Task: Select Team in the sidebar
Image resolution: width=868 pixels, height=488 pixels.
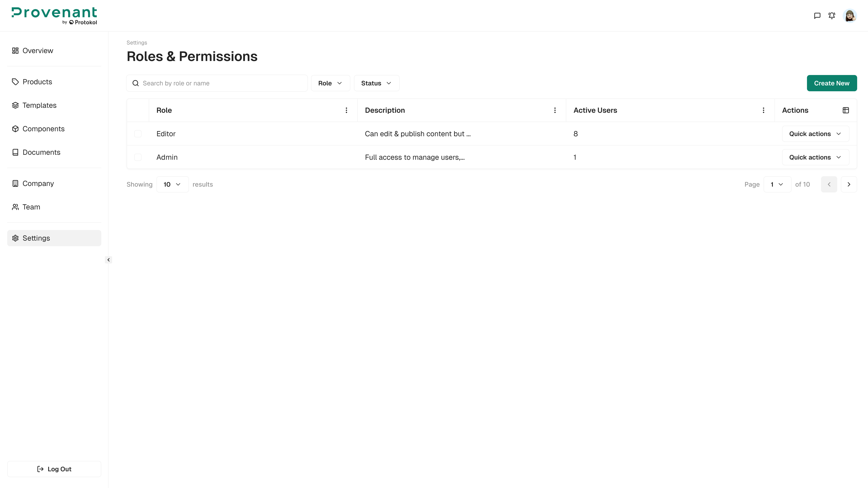Action: [31, 207]
